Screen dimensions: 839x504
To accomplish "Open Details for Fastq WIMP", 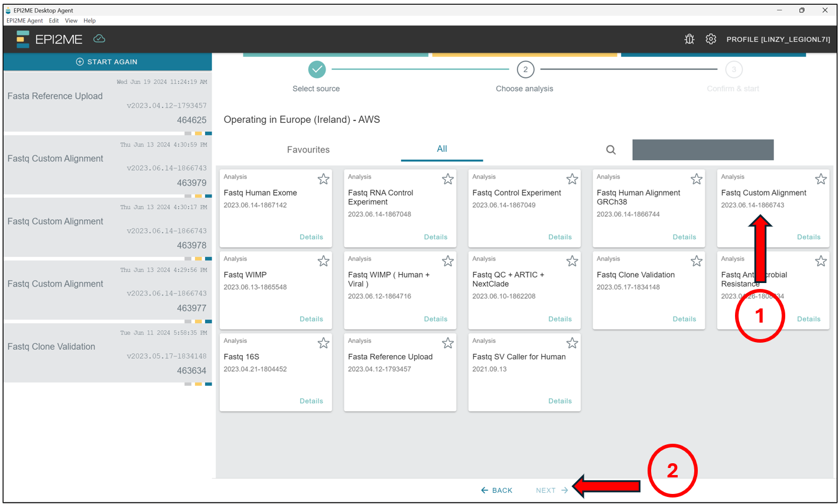I will 311,319.
